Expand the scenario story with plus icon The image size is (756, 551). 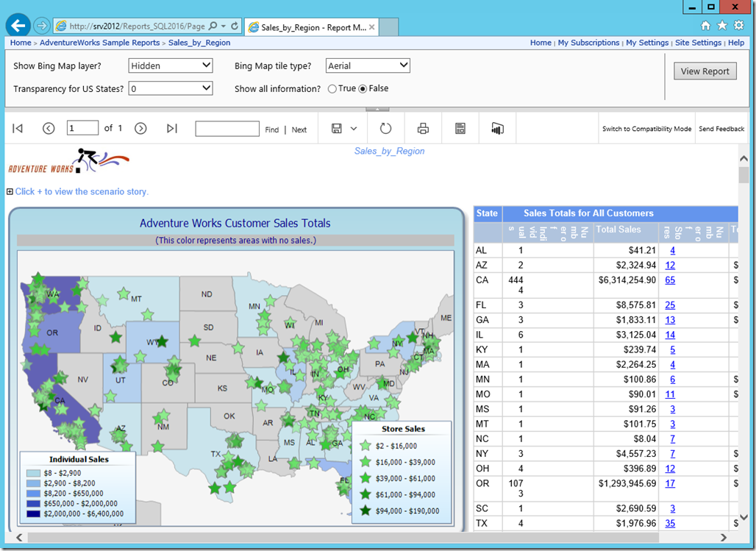pyautogui.click(x=10, y=191)
